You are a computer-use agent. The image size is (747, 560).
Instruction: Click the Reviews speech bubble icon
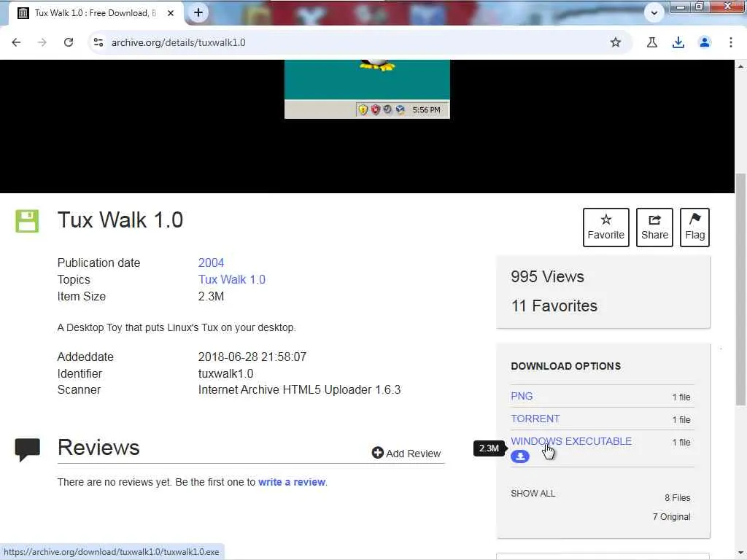point(28,449)
